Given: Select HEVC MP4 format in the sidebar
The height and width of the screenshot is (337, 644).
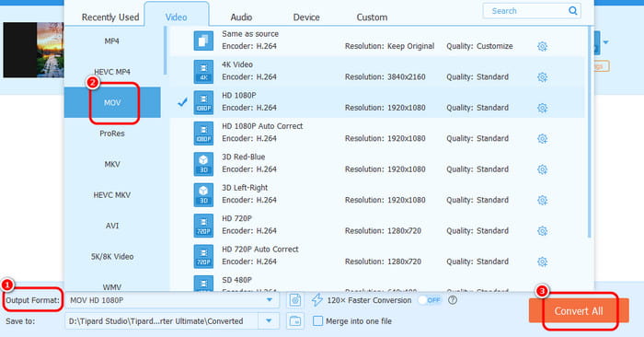Looking at the screenshot, I should click(112, 72).
